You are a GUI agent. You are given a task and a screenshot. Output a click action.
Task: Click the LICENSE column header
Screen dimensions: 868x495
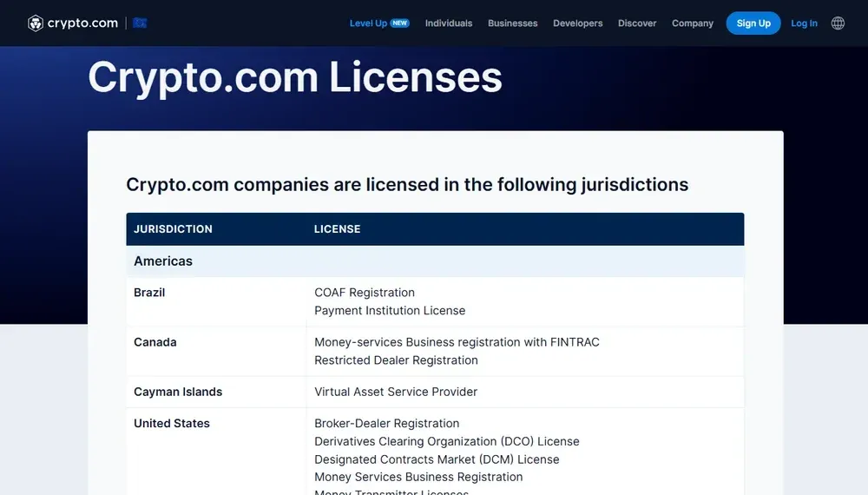(337, 229)
